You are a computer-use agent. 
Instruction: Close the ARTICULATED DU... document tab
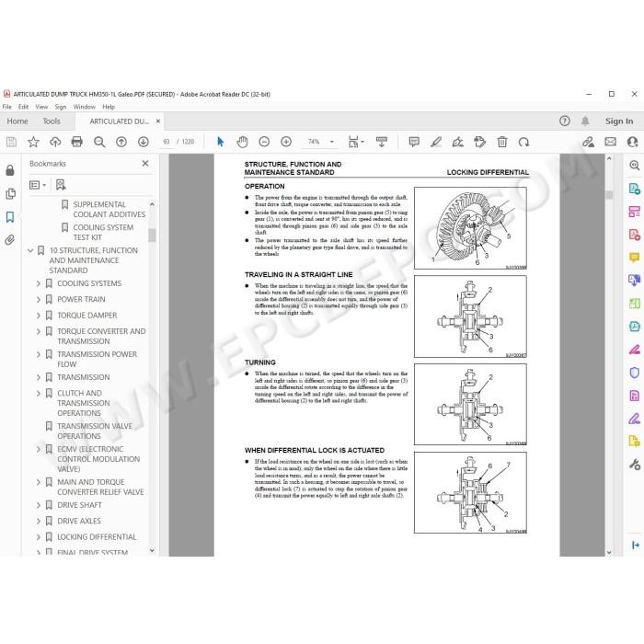click(158, 121)
